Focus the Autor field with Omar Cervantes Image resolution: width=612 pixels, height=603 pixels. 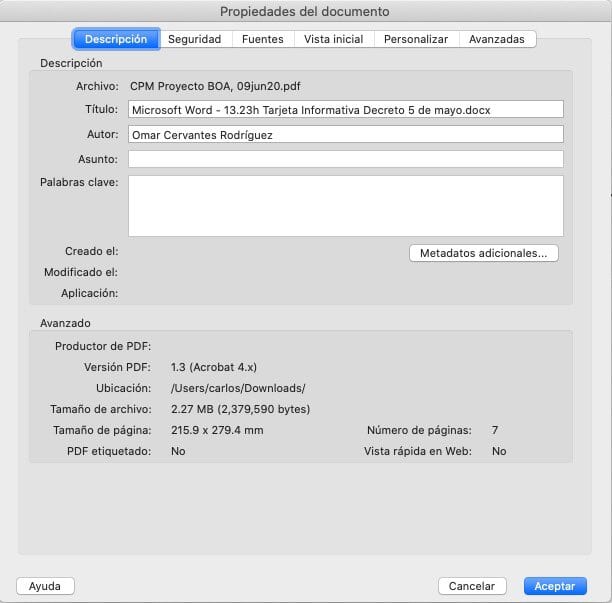pyautogui.click(x=345, y=134)
